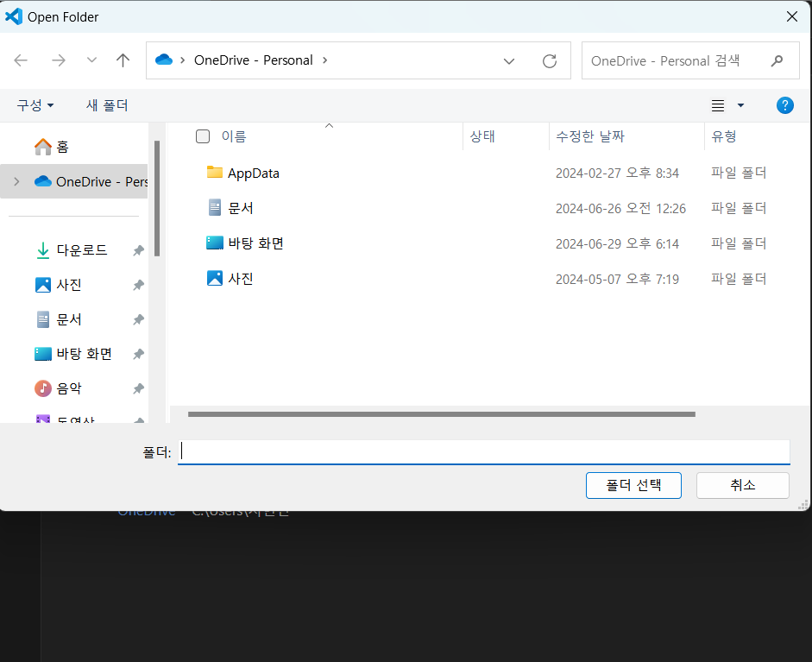Screen dimensions: 812x662
Task: Open 바탕 화면 in quick access sidebar
Action: [x=84, y=354]
